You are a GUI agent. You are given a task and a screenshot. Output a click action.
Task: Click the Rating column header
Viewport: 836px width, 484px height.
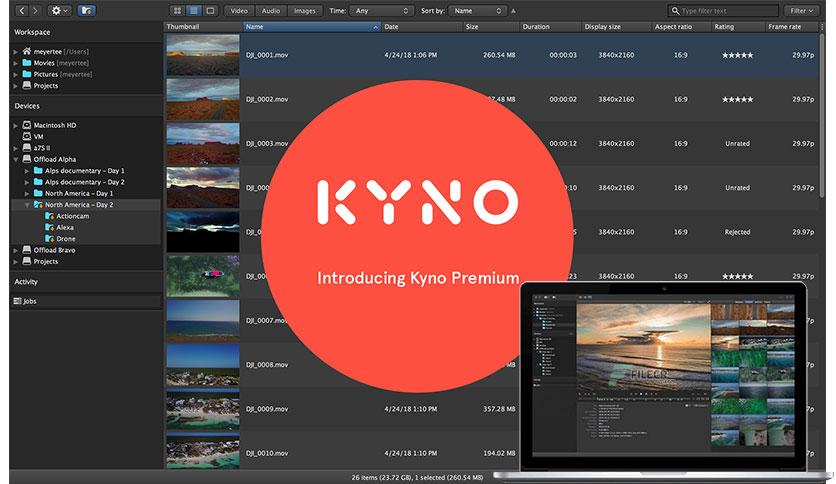click(x=738, y=27)
